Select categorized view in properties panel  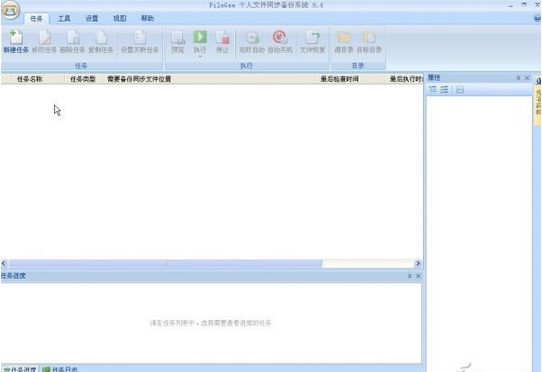click(432, 90)
